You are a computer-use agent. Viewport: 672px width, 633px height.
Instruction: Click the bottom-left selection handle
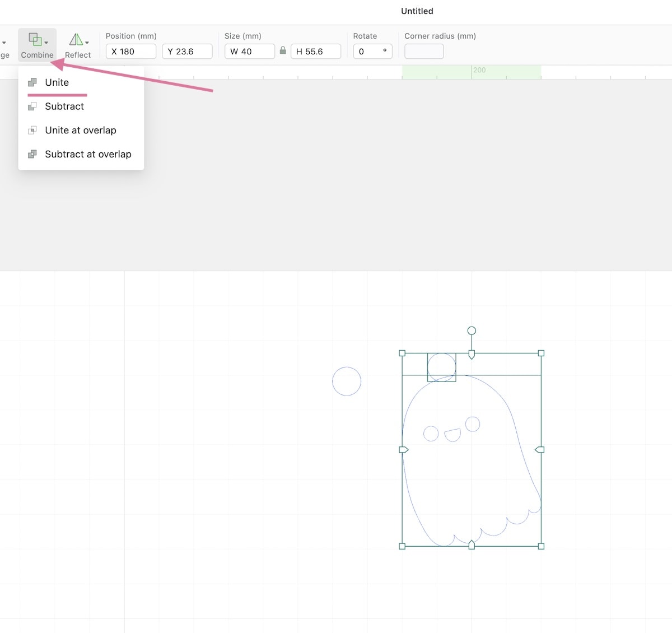coord(402,546)
